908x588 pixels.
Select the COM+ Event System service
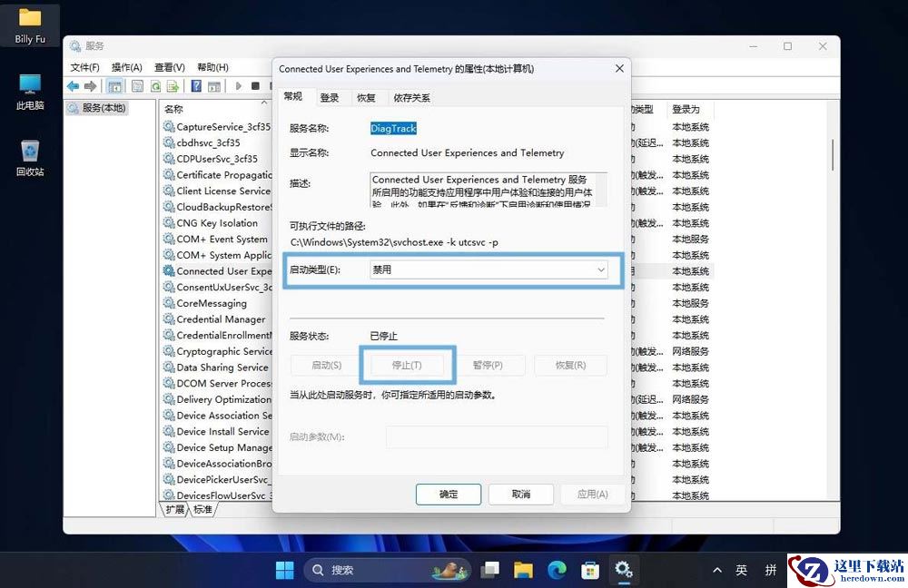[x=217, y=239]
